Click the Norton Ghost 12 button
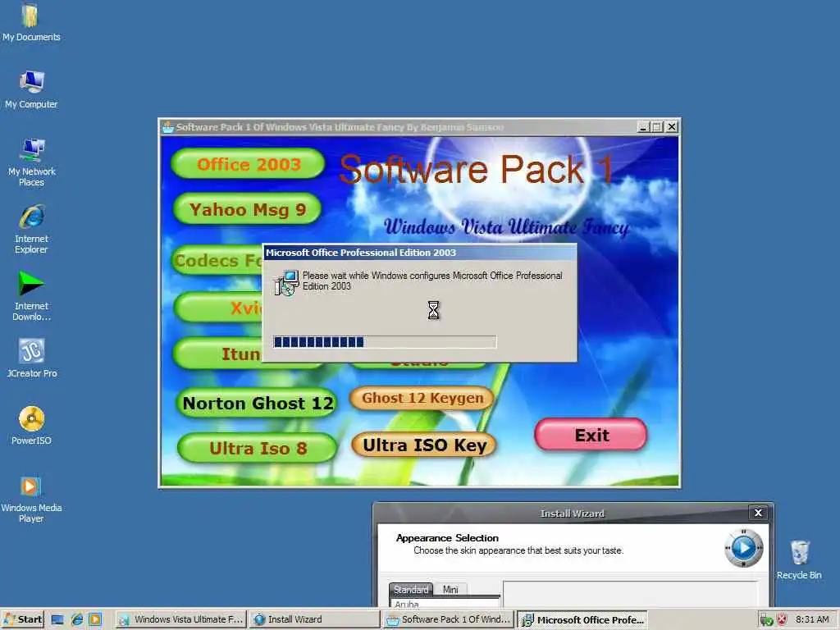 (x=257, y=403)
